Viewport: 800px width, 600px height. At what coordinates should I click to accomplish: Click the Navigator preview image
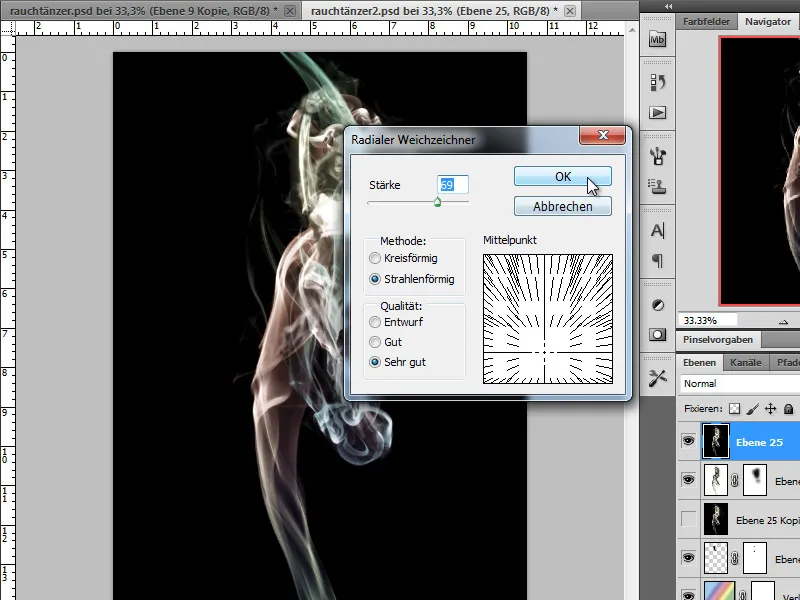click(760, 171)
